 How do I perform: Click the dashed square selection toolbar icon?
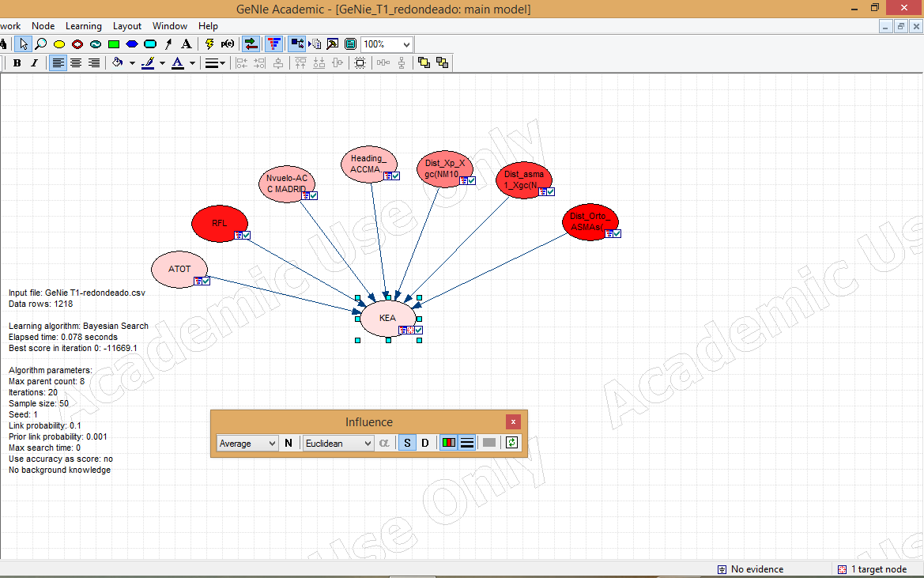[360, 63]
